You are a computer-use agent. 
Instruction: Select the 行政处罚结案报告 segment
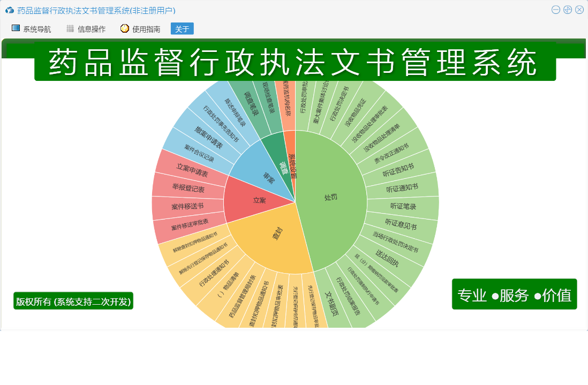point(348,296)
